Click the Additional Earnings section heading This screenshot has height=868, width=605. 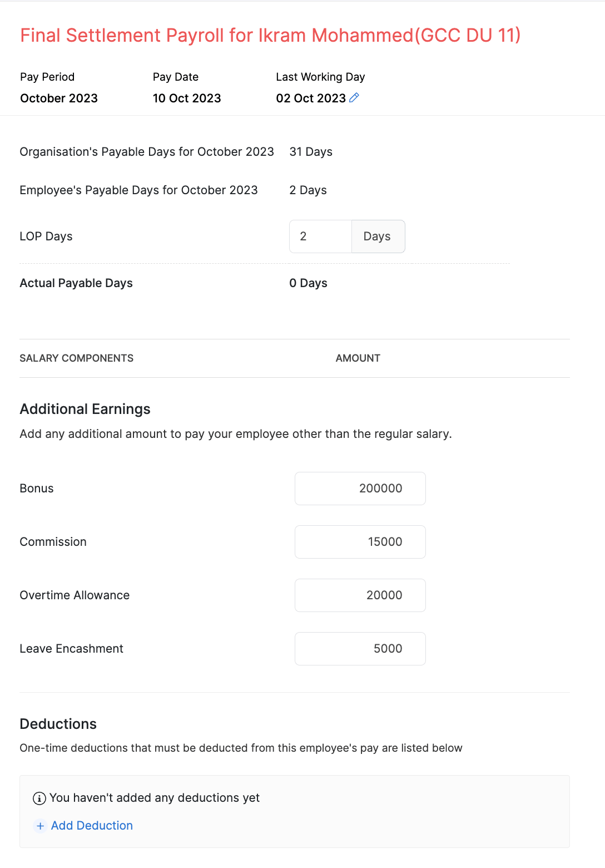tap(85, 409)
